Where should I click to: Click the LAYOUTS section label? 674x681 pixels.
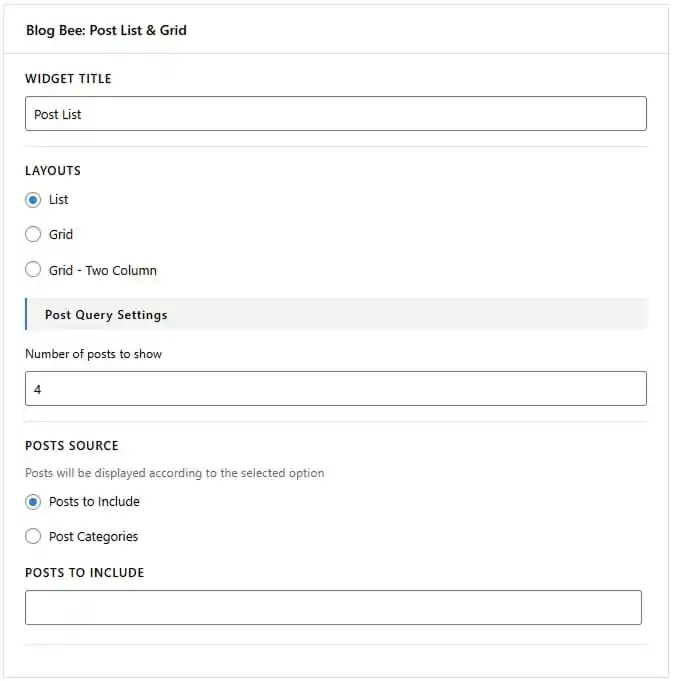click(x=53, y=170)
